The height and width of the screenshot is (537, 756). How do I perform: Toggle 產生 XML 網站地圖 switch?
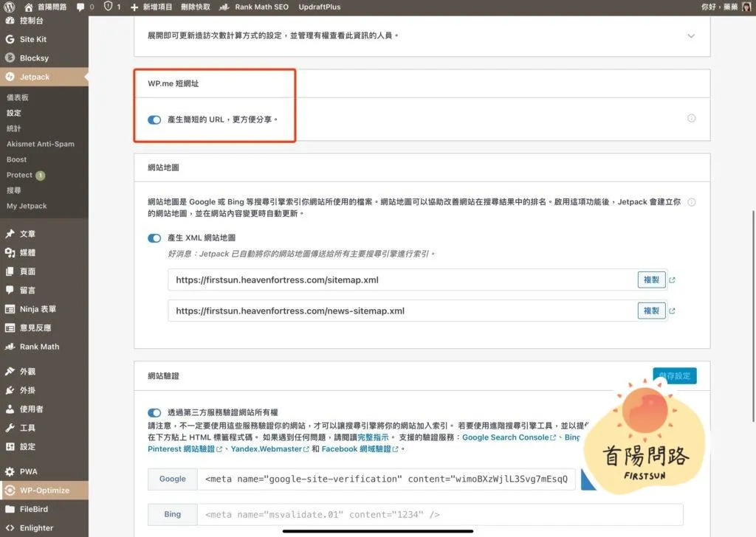point(154,238)
